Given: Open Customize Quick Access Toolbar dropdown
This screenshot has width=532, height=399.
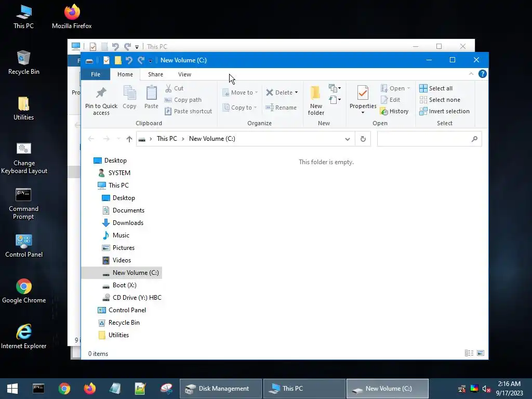Looking at the screenshot, I should [x=150, y=61].
